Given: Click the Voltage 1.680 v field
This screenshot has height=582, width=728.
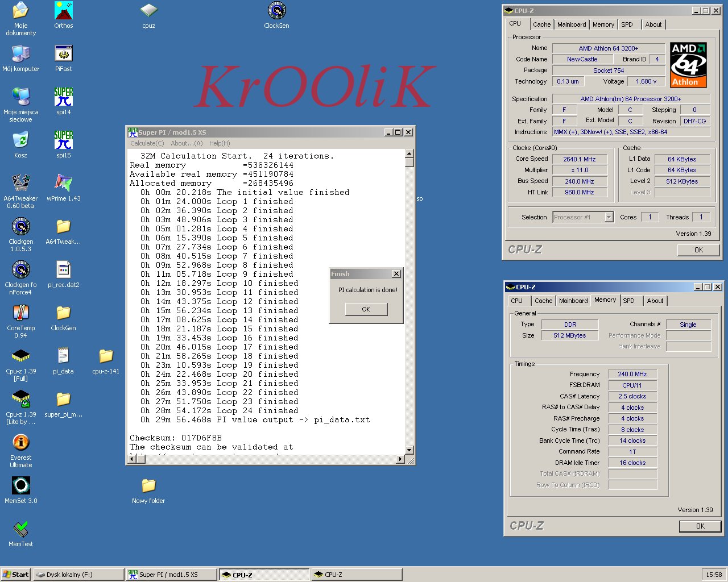Looking at the screenshot, I should (x=646, y=81).
